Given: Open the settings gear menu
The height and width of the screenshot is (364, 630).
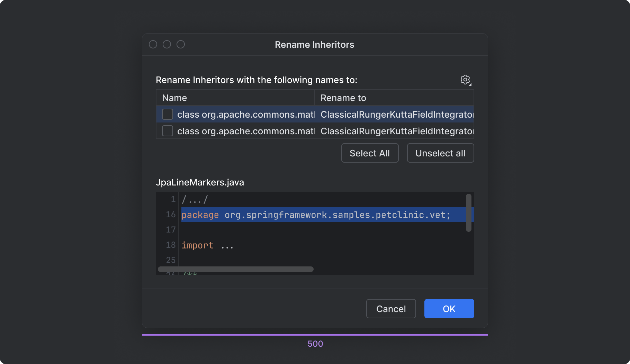Looking at the screenshot, I should (x=465, y=80).
